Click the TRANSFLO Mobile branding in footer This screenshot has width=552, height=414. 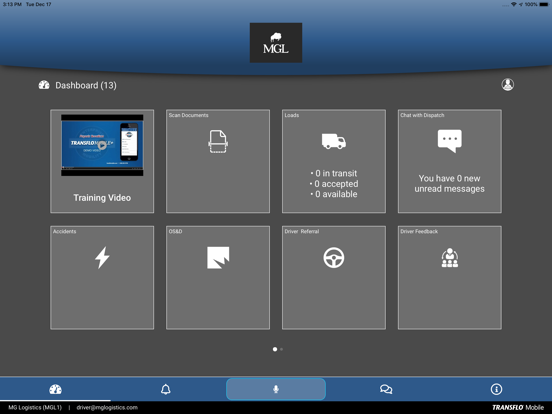point(518,407)
